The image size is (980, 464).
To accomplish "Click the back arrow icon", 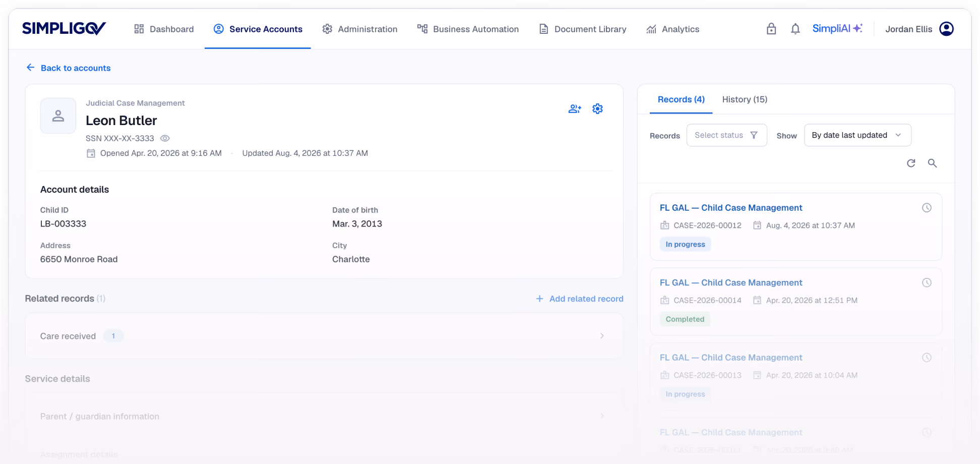I will tap(31, 68).
